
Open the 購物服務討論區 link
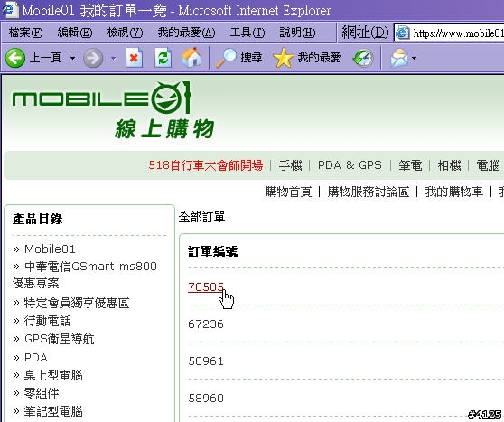[x=369, y=192]
